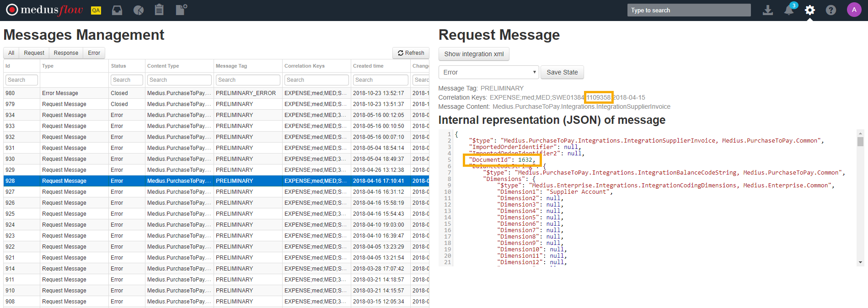Focus the Type to search box

689,10
